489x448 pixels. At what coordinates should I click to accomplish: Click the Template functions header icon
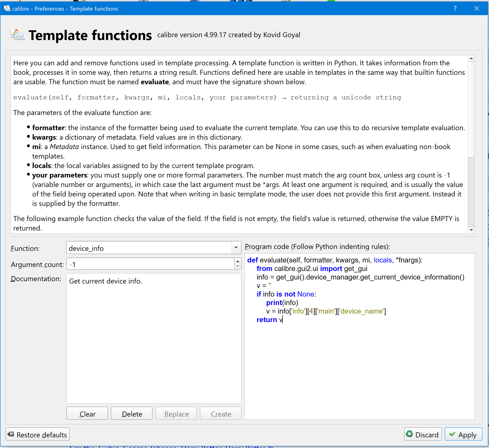point(18,35)
